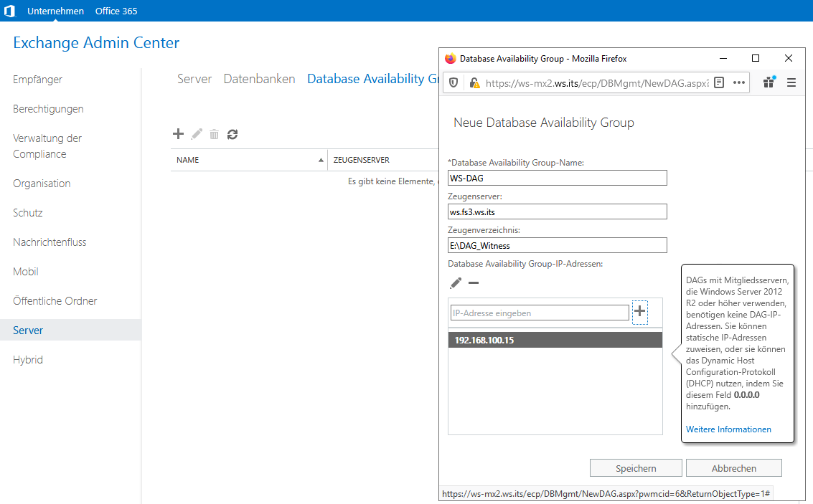Select Öffentliche Ordner in the sidebar

[55, 301]
